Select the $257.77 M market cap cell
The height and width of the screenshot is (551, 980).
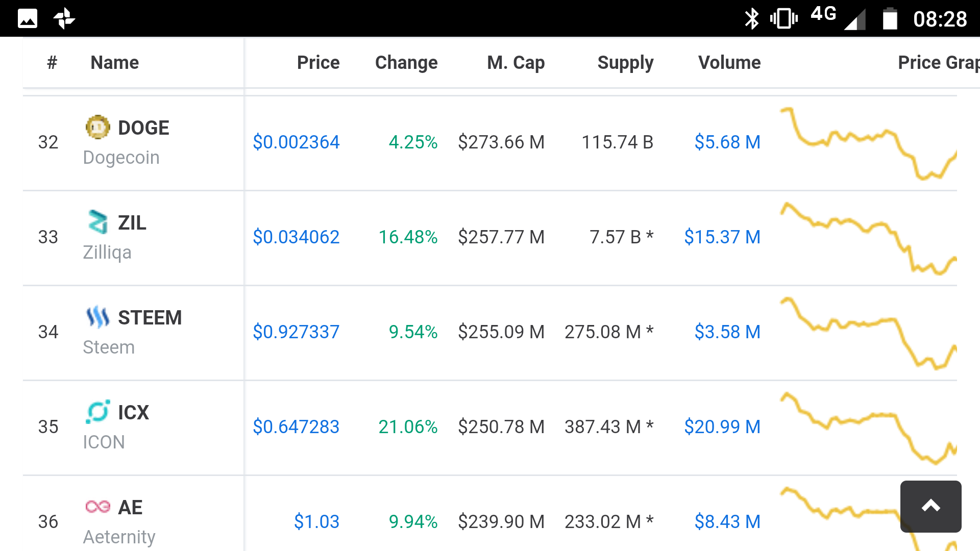[501, 237]
